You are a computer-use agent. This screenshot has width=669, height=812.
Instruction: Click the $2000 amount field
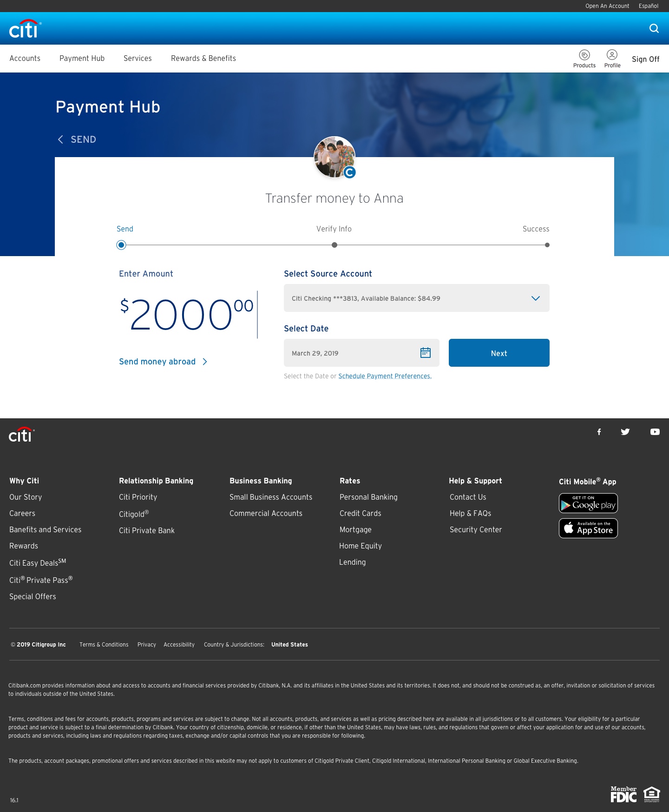[x=188, y=315]
